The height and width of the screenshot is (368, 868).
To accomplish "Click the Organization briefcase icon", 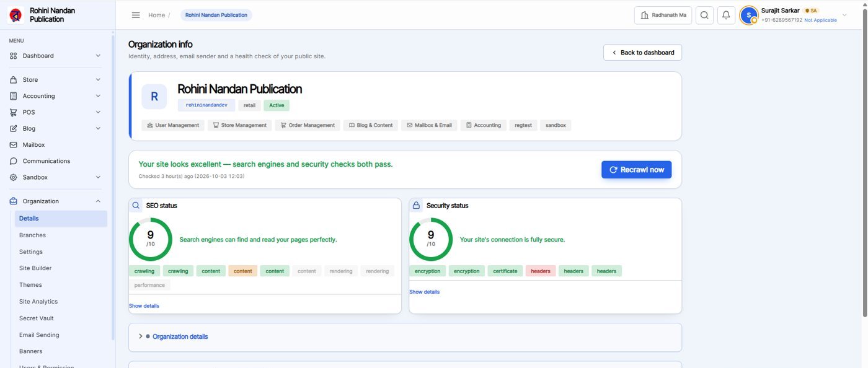I will tap(14, 201).
